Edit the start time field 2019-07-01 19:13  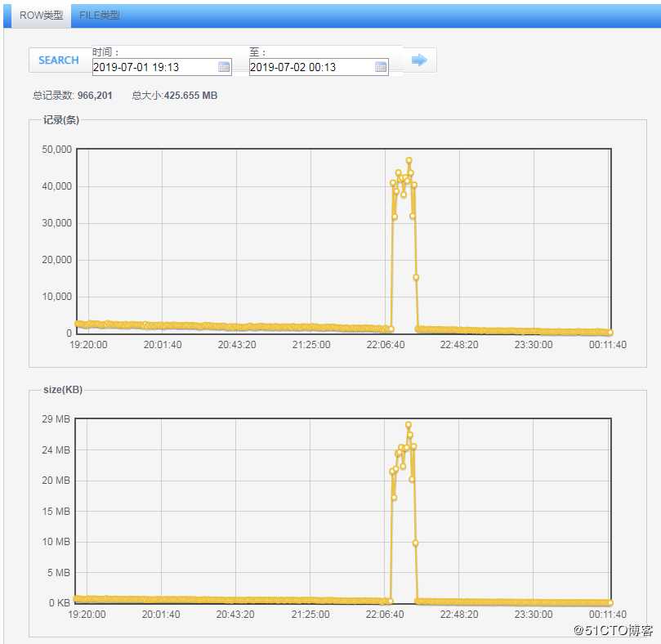click(162, 67)
